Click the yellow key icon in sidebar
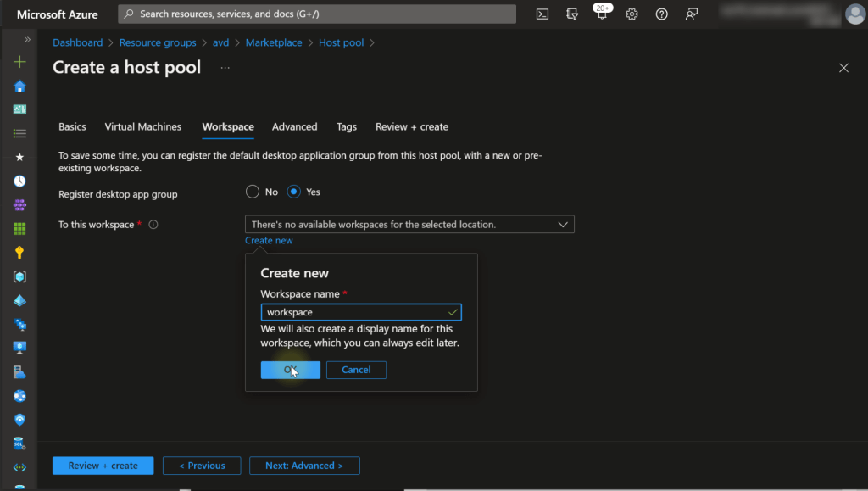The height and width of the screenshot is (491, 868). tap(19, 253)
